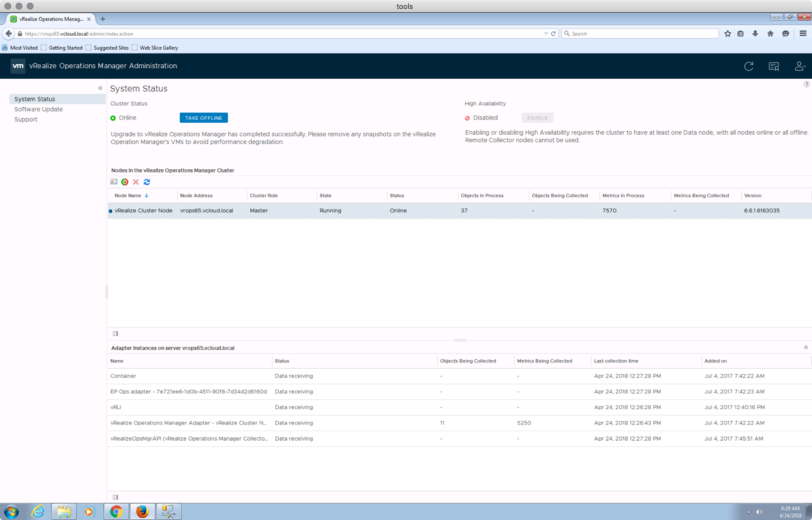
Task: Collapse the Adapter Instances panel chevron
Action: (806, 347)
